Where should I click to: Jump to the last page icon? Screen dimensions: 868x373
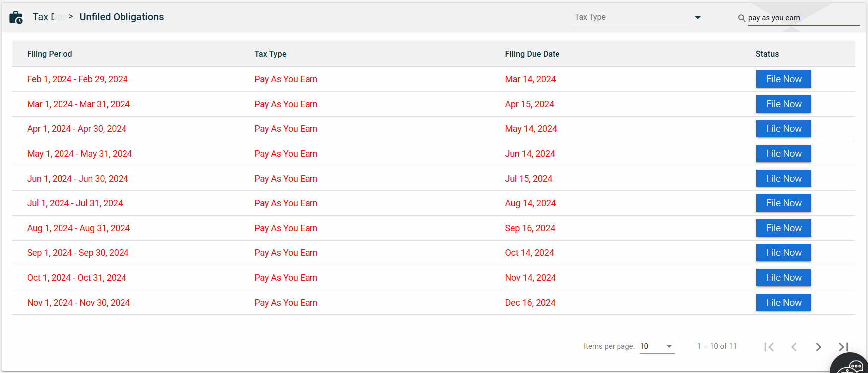tap(843, 347)
